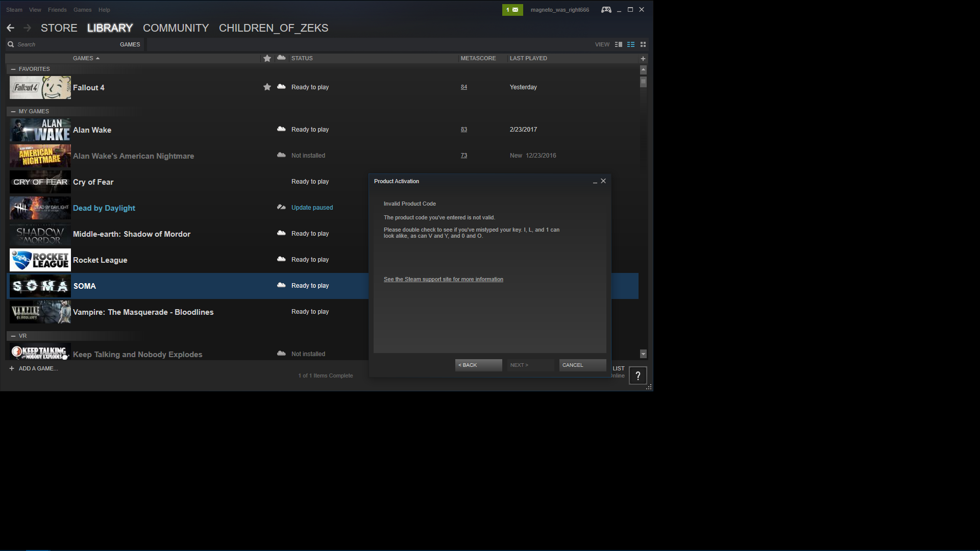This screenshot has height=551, width=980.
Task: Go forward with the right arrow
Action: point(28,28)
